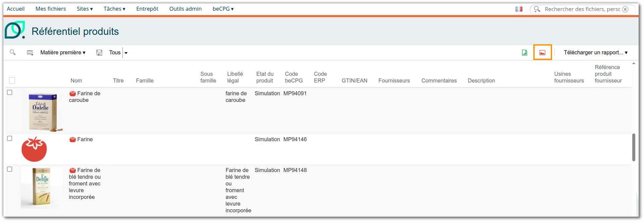Click the list columns icon beside Matière première
The height and width of the screenshot is (222, 644).
coord(30,53)
